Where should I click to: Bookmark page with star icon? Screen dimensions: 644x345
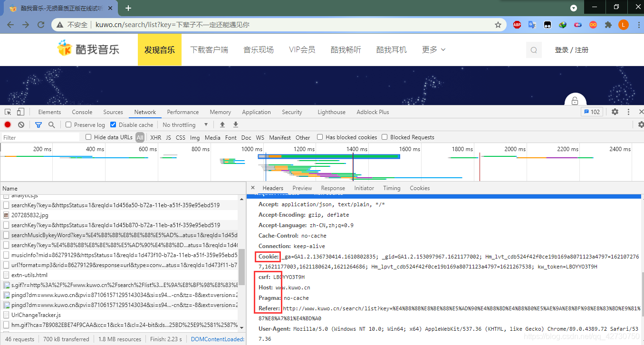click(498, 25)
